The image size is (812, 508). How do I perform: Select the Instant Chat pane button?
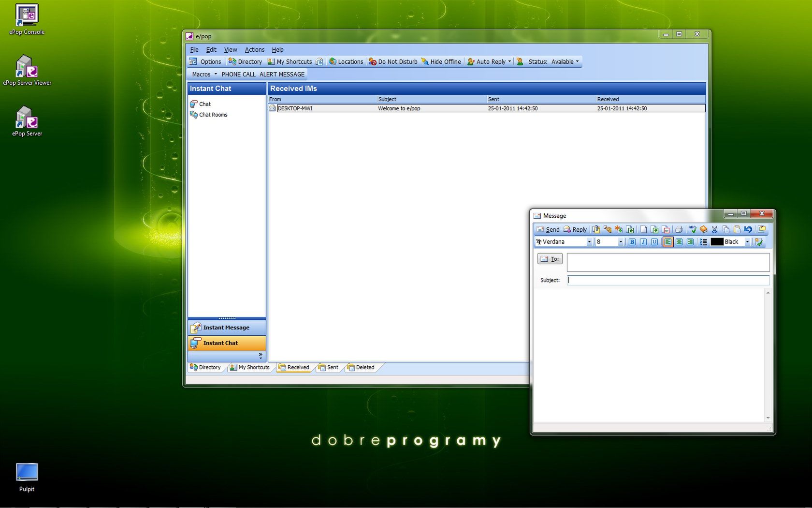pos(227,343)
